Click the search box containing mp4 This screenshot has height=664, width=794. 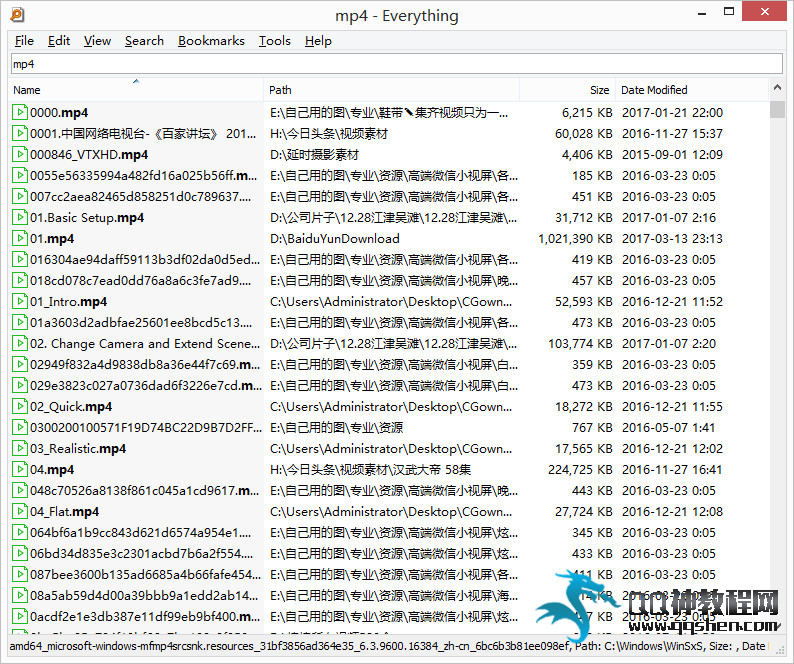396,64
